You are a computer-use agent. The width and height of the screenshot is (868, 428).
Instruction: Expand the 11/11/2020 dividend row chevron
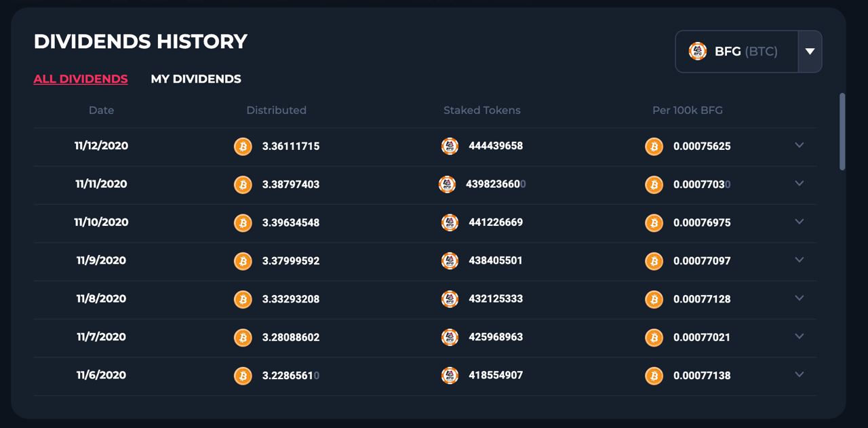tap(800, 183)
